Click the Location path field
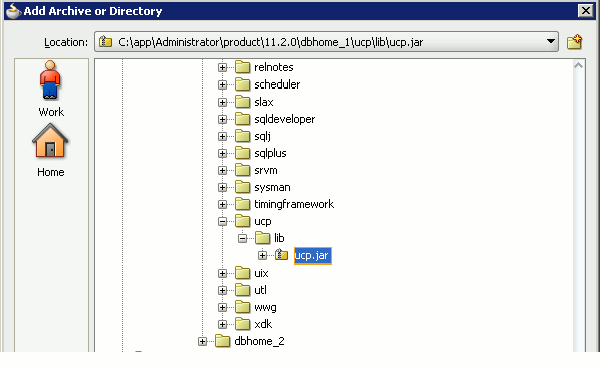This screenshot has width=600, height=370. click(x=326, y=42)
